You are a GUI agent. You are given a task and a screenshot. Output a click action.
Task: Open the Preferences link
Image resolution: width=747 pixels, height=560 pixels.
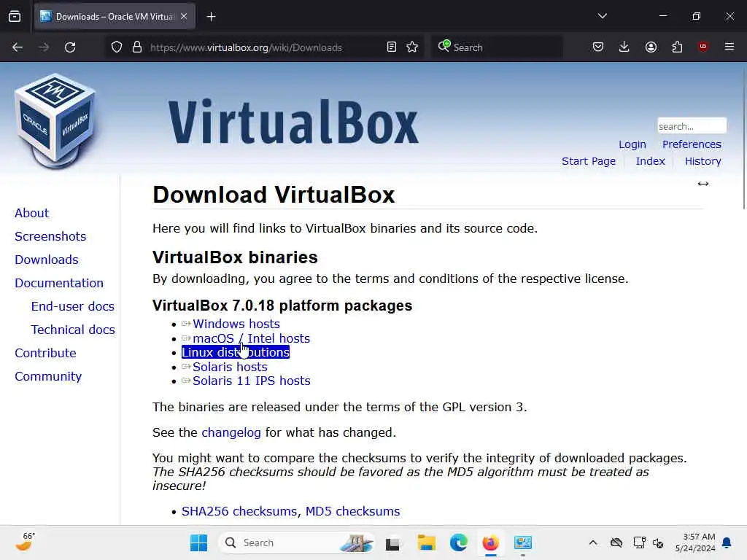692,144
